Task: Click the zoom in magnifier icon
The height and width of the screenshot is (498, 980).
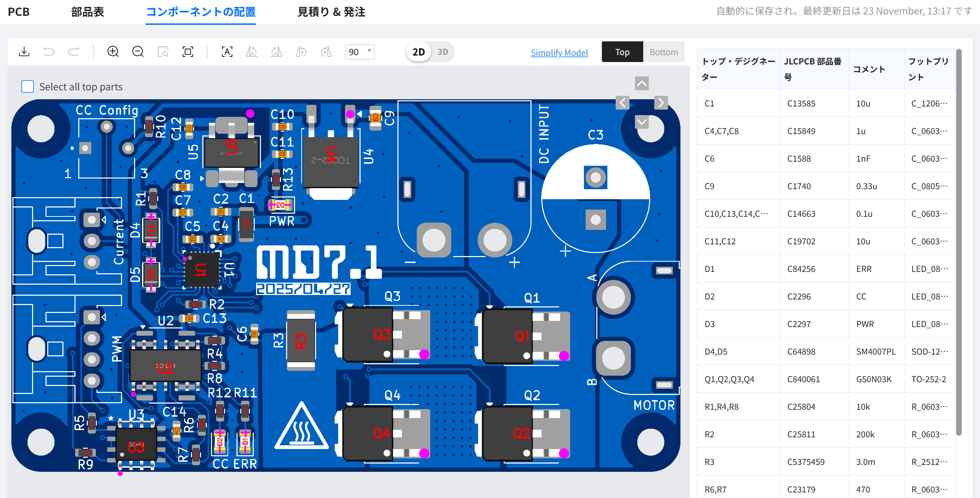Action: (113, 52)
